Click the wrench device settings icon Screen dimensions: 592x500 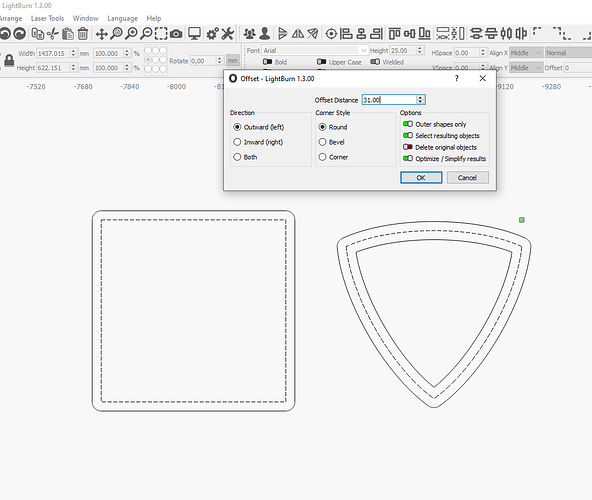[228, 34]
